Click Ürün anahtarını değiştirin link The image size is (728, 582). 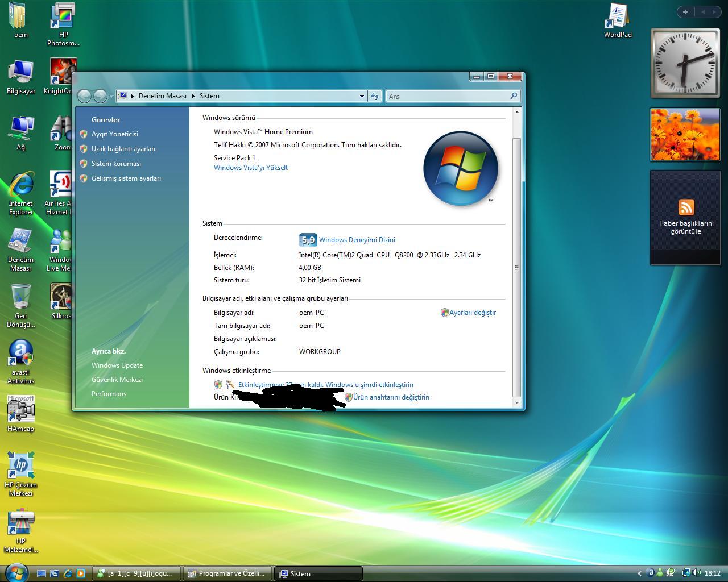pos(391,397)
